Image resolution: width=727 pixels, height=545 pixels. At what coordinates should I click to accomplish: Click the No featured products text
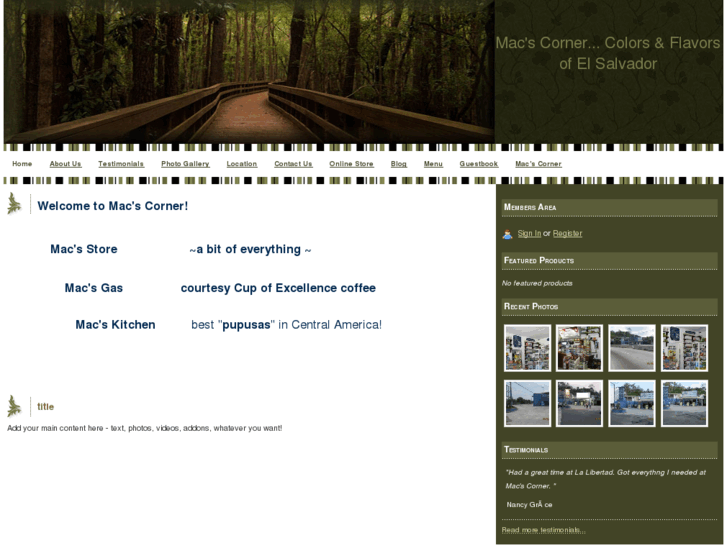pyautogui.click(x=537, y=283)
